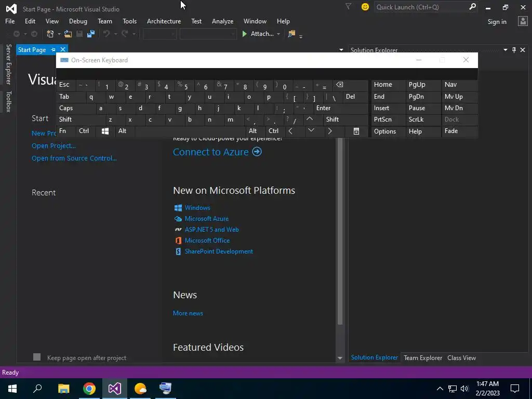Click the left arrow key on On-Screen Keyboard

tap(290, 131)
